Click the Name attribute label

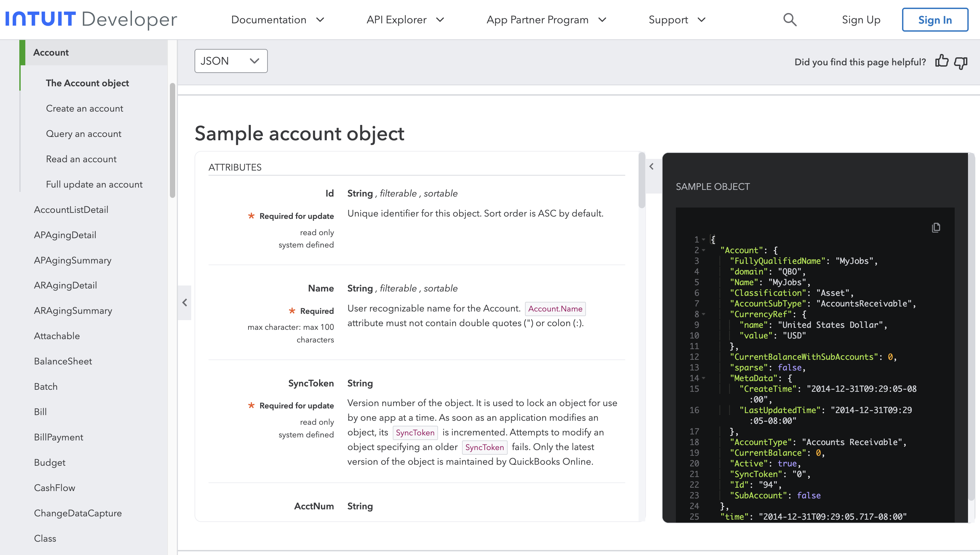click(321, 288)
